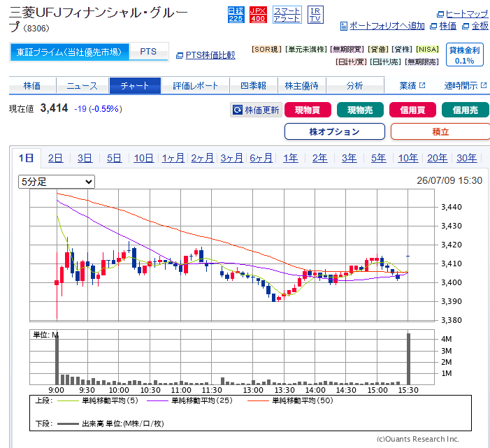Viewport: 490px width, 448px height.
Task: Open the Smart Alert icon
Action: point(287,15)
